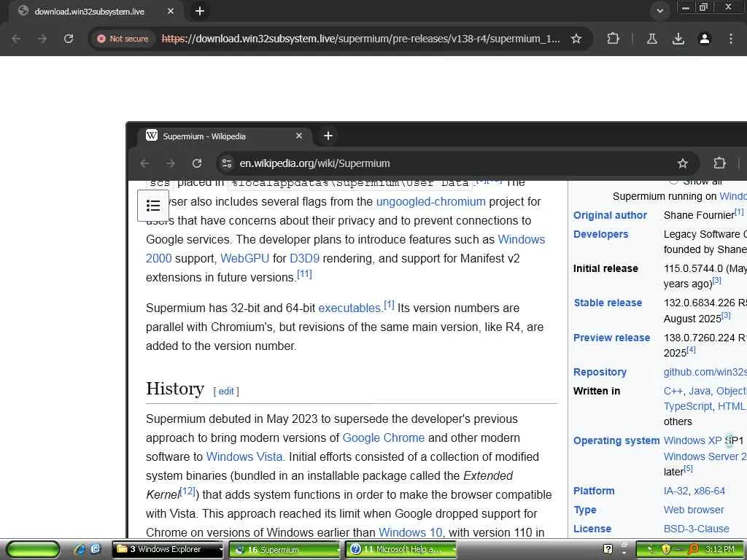
Task: Open the outer browser's Extensions puzzle icon
Action: (x=613, y=39)
